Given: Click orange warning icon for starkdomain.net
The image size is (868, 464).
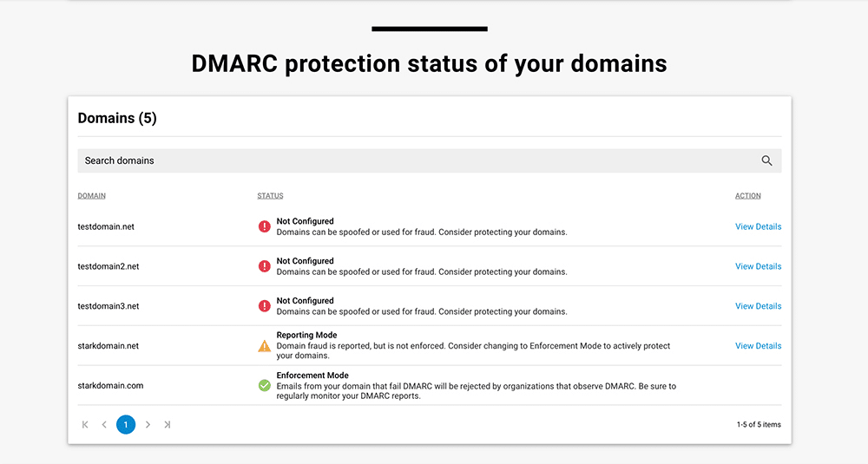Looking at the screenshot, I should pos(265,346).
